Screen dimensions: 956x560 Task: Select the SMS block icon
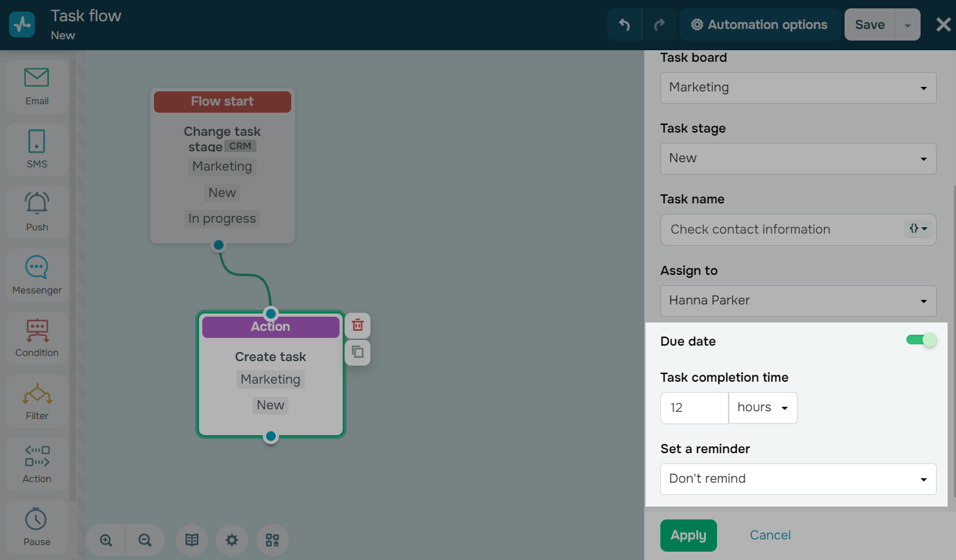click(x=37, y=149)
